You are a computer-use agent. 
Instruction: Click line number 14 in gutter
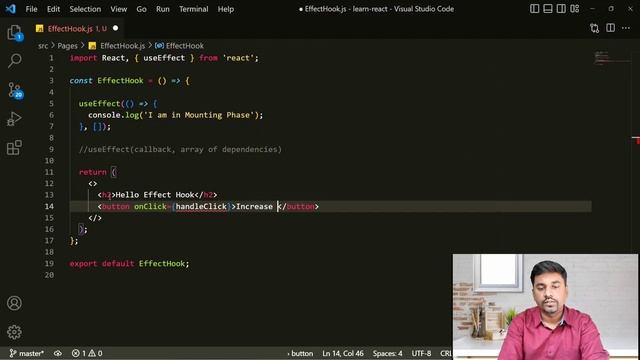click(49, 206)
